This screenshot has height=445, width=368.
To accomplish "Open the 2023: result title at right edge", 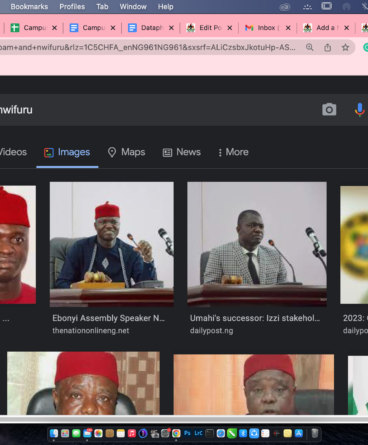I will pyautogui.click(x=355, y=318).
